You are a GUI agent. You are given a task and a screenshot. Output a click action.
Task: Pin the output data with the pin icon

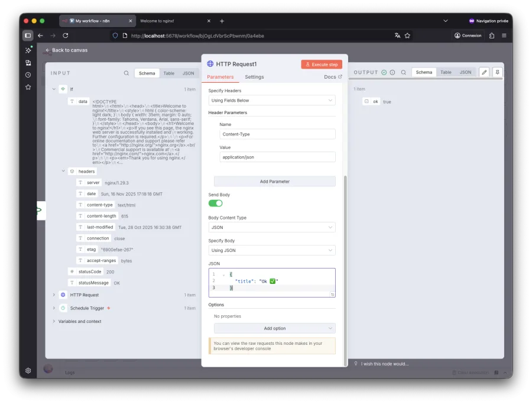pyautogui.click(x=497, y=72)
